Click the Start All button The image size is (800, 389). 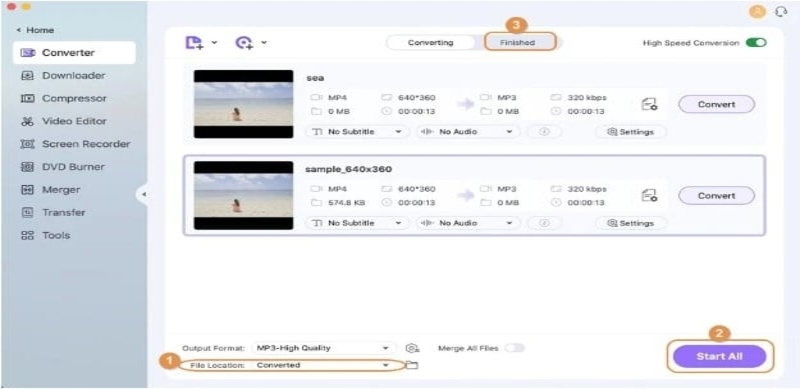point(719,356)
